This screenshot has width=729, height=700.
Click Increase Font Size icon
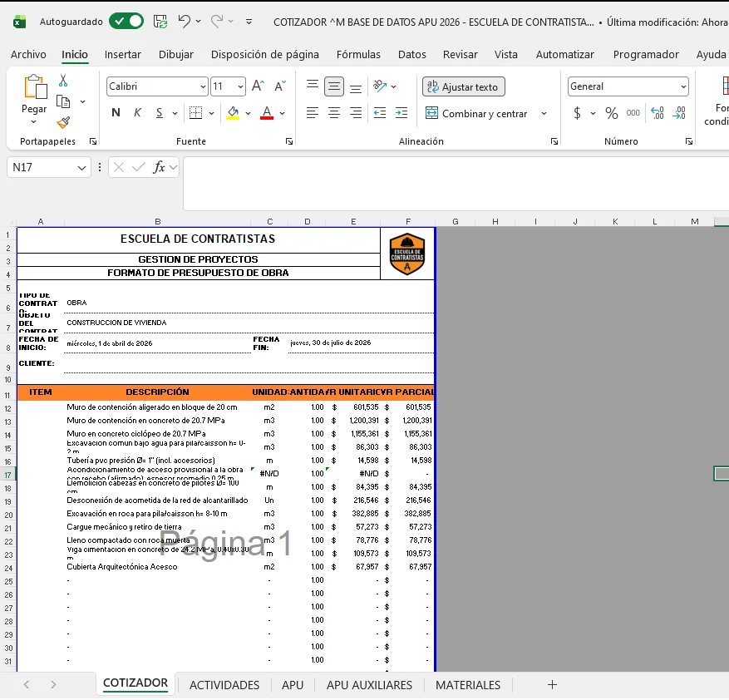coord(258,86)
